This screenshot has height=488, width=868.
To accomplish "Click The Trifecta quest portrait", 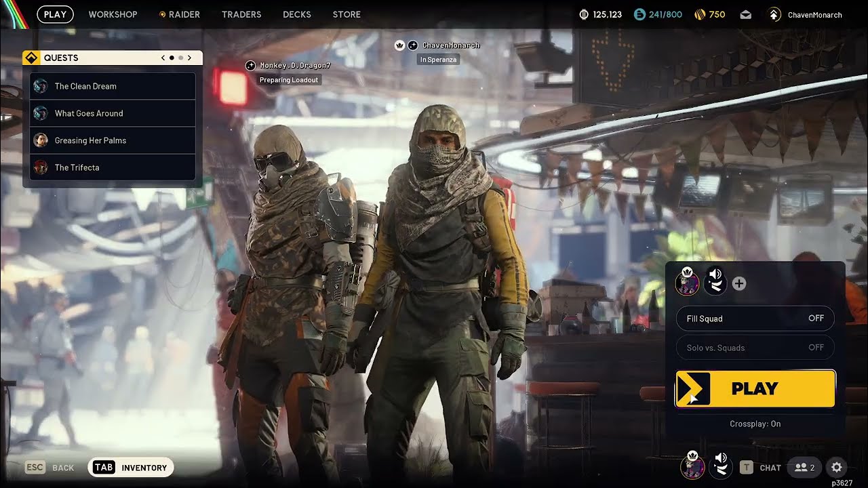I will 41,167.
